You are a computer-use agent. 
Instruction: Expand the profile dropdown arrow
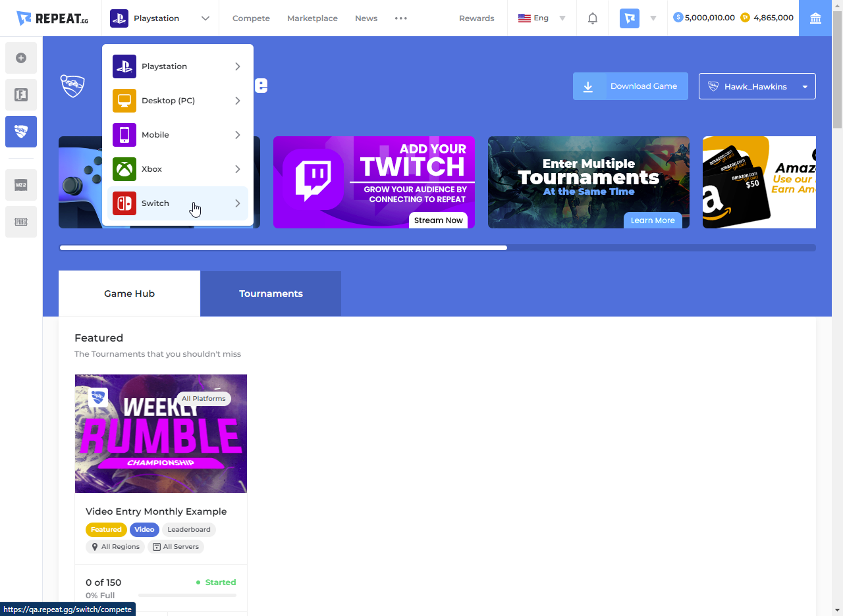pos(653,18)
